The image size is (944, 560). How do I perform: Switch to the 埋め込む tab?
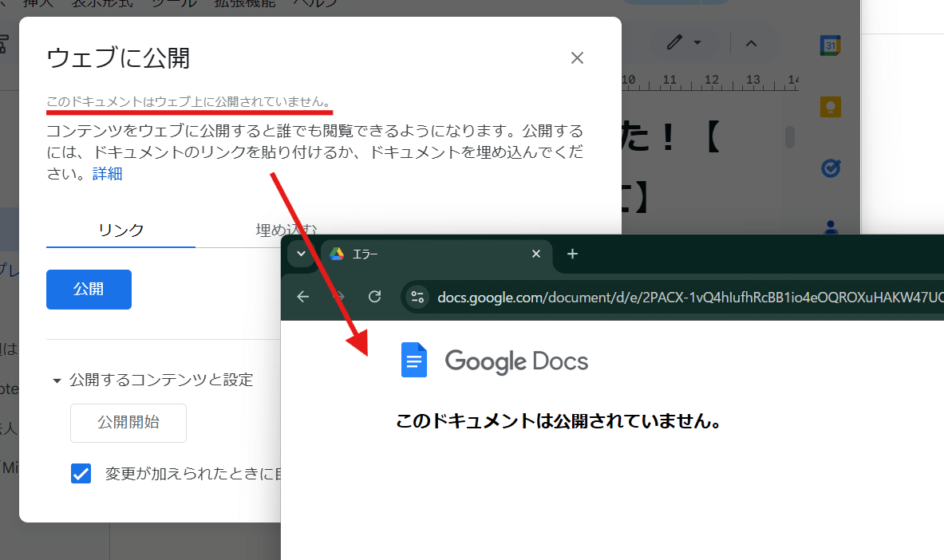pos(286,230)
